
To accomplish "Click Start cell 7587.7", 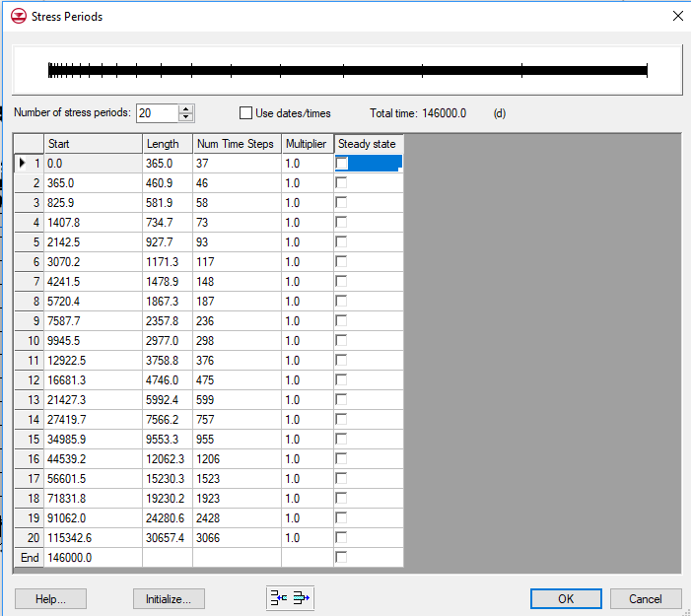I will [x=93, y=320].
